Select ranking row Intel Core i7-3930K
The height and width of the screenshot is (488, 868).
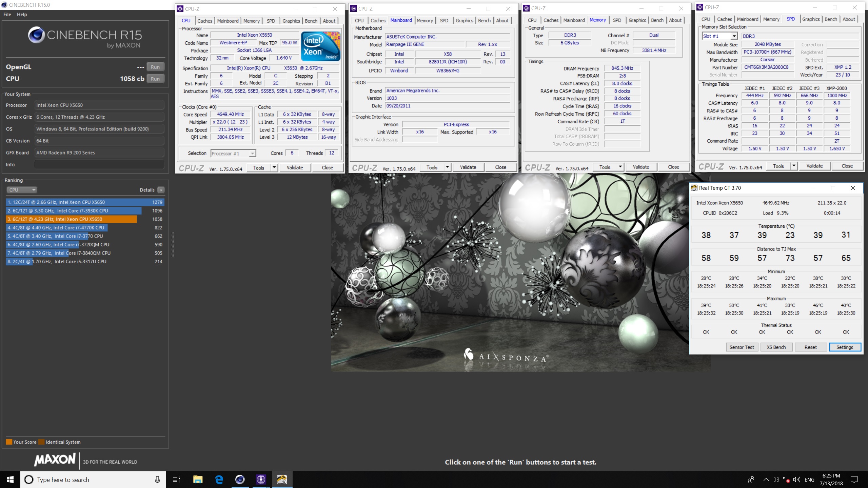pos(85,210)
